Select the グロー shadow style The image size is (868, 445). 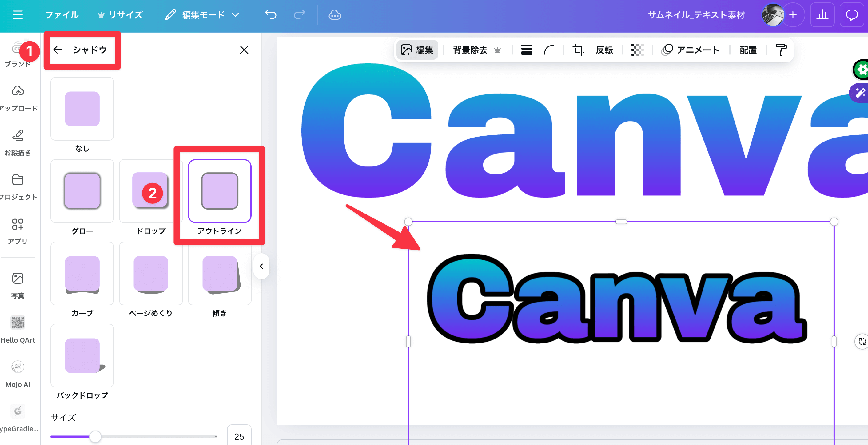click(82, 191)
